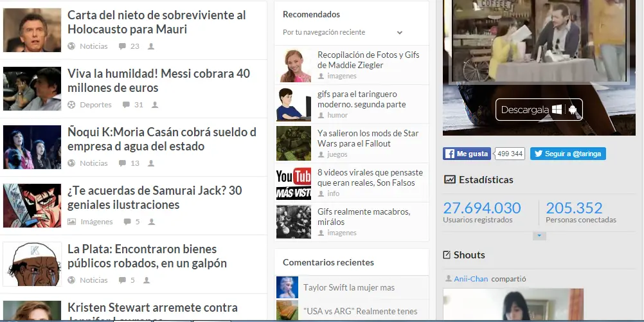Viewport: 644px width, 322px height.
Task: Click the Facebook Me gusta button
Action: (467, 154)
